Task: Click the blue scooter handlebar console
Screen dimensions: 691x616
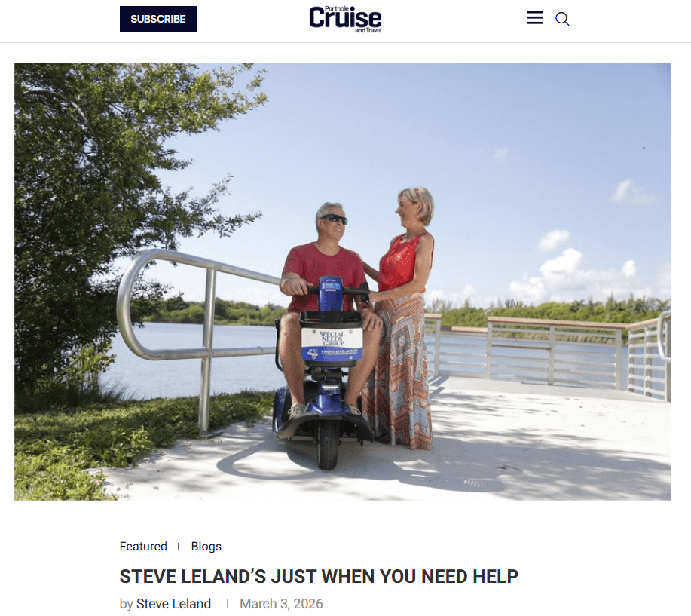Action: click(331, 293)
